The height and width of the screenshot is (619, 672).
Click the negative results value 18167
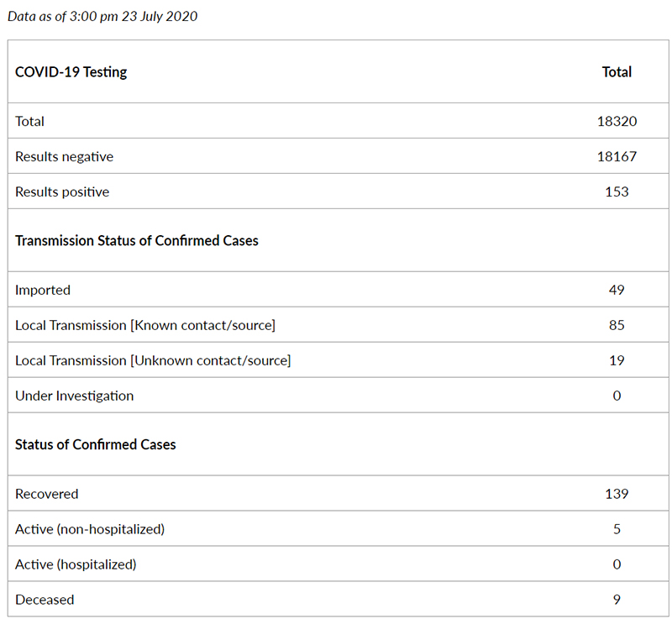pos(617,156)
